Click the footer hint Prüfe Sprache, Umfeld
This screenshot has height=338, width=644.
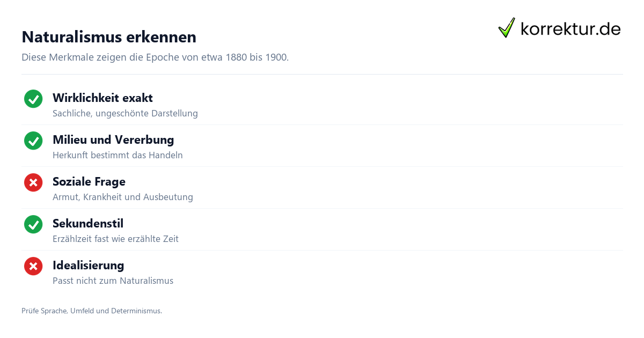click(92, 311)
